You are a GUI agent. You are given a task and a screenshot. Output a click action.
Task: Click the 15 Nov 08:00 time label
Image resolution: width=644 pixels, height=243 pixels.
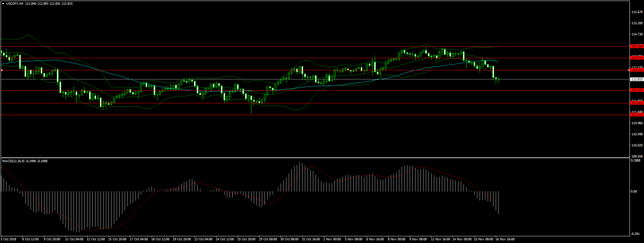pos(483,239)
